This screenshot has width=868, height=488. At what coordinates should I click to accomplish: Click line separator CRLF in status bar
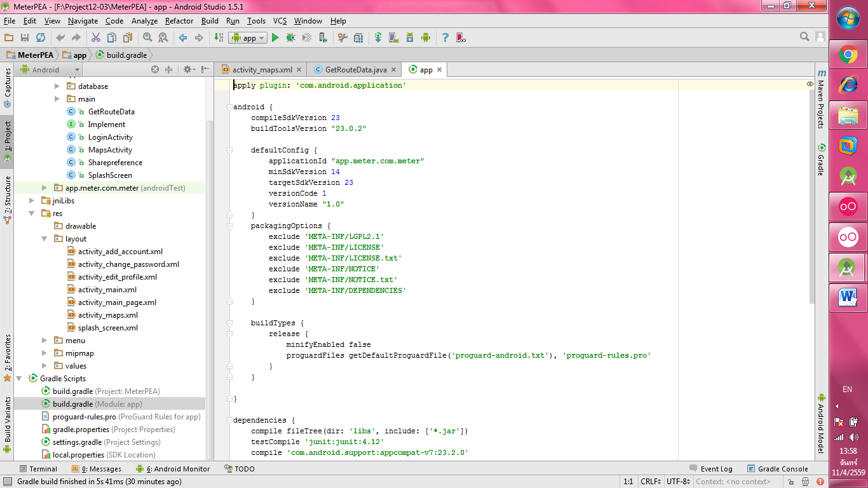651,482
